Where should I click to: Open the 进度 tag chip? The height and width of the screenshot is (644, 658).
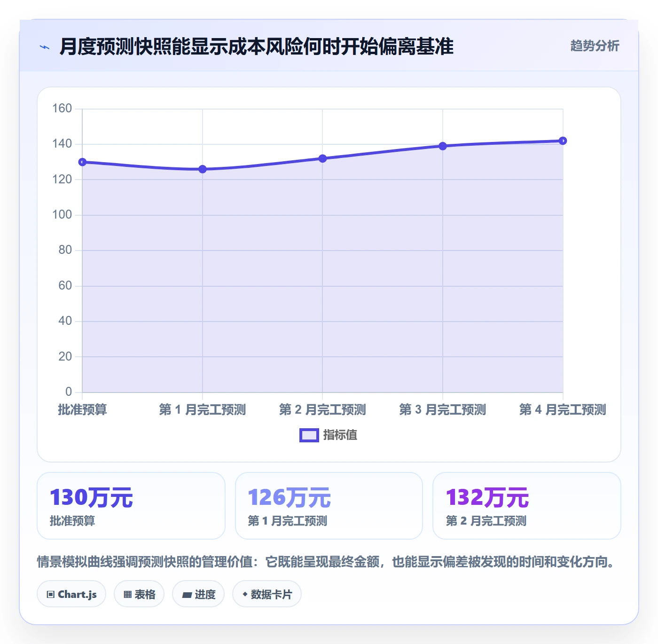(x=198, y=594)
